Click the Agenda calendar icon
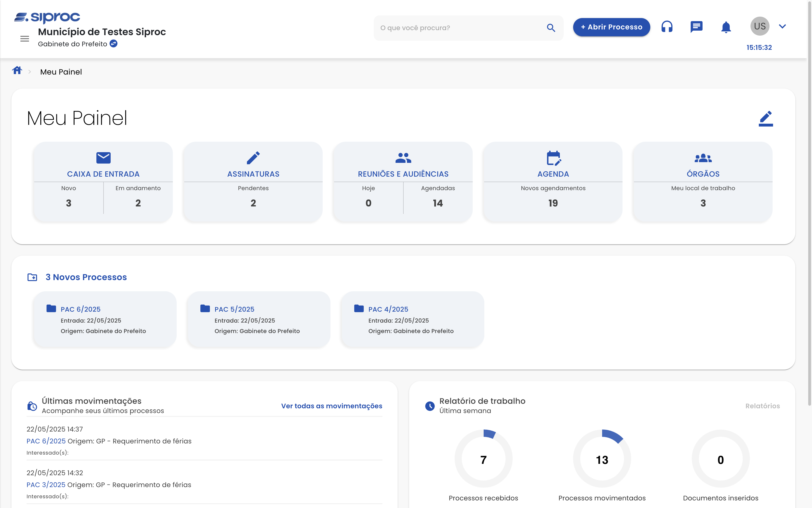The width and height of the screenshot is (812, 508). tap(554, 158)
